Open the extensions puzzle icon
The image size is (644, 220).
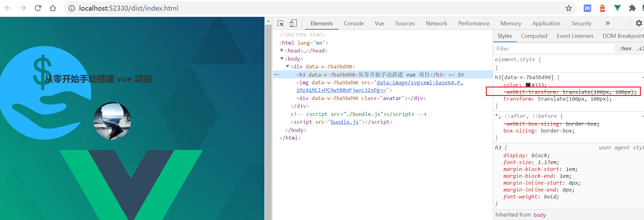(632, 8)
